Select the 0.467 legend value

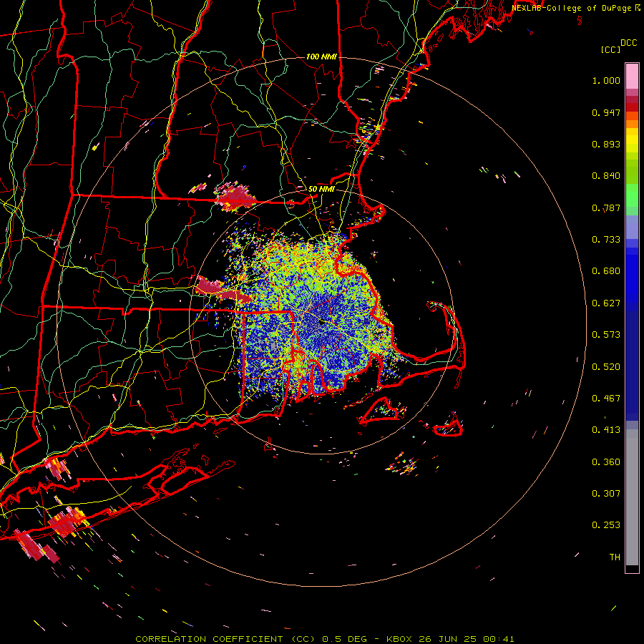point(606,399)
